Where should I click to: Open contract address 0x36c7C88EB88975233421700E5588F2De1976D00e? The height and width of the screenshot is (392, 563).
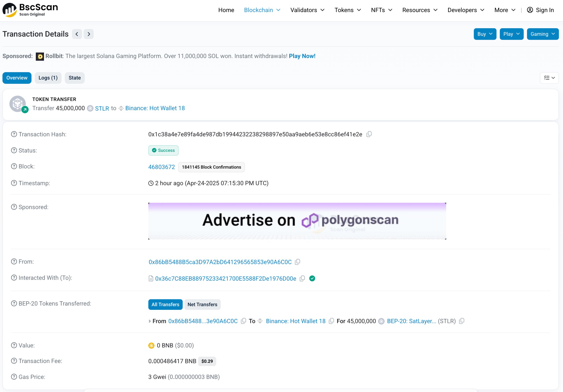click(x=226, y=279)
